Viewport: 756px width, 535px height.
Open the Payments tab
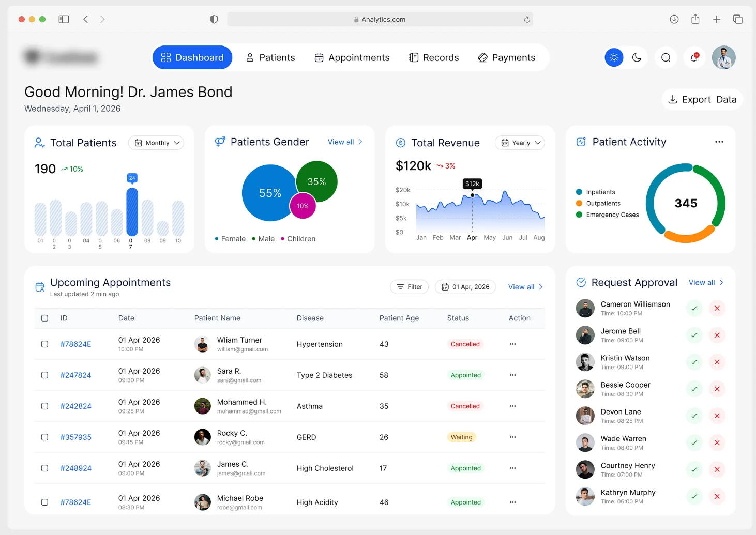click(507, 57)
